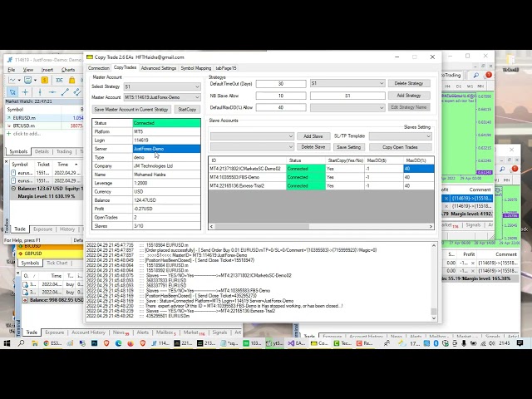Click the Delete Slave button
The image size is (532, 399).
coord(313,147)
